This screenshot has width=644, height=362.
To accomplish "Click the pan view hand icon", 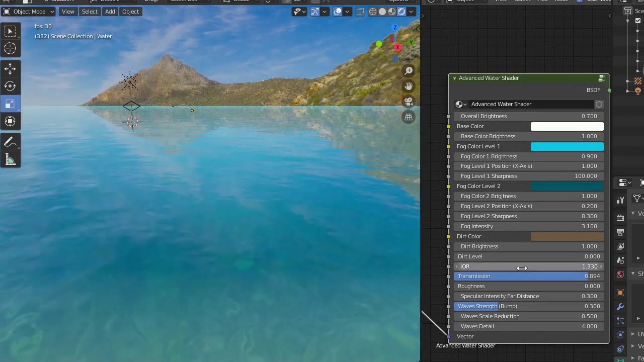I will pyautogui.click(x=409, y=86).
